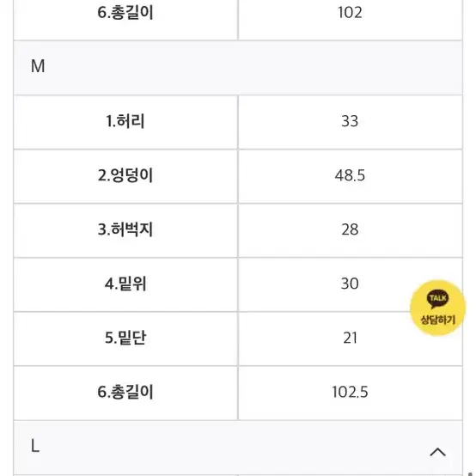Image resolution: width=476 pixels, height=476 pixels.
Task: Select the total length value 102
Action: pos(350,13)
